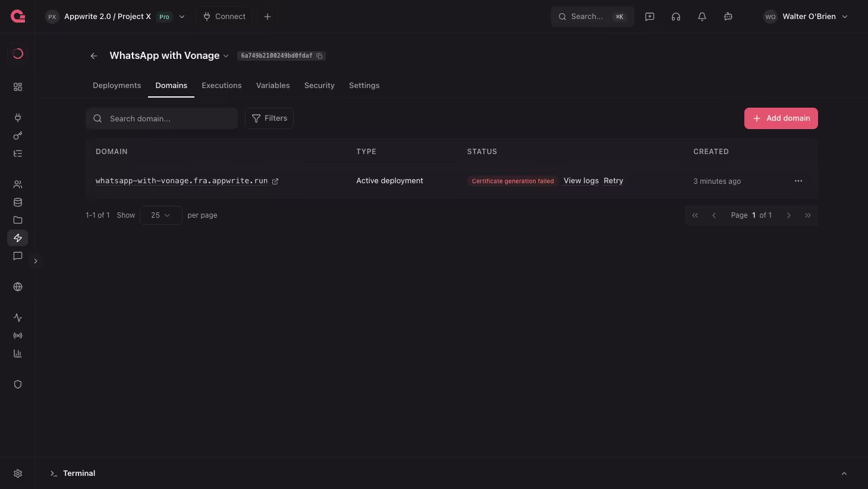Open the AI assistant robot icon

click(728, 17)
